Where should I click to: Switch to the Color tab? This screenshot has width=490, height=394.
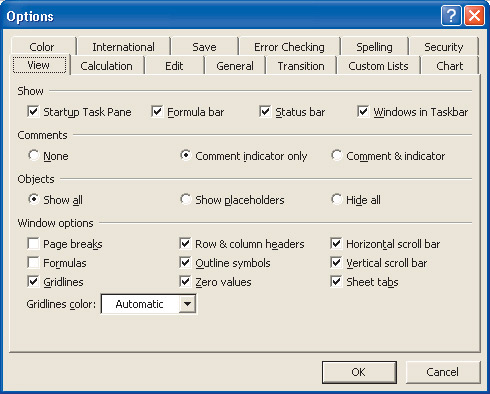[42, 47]
